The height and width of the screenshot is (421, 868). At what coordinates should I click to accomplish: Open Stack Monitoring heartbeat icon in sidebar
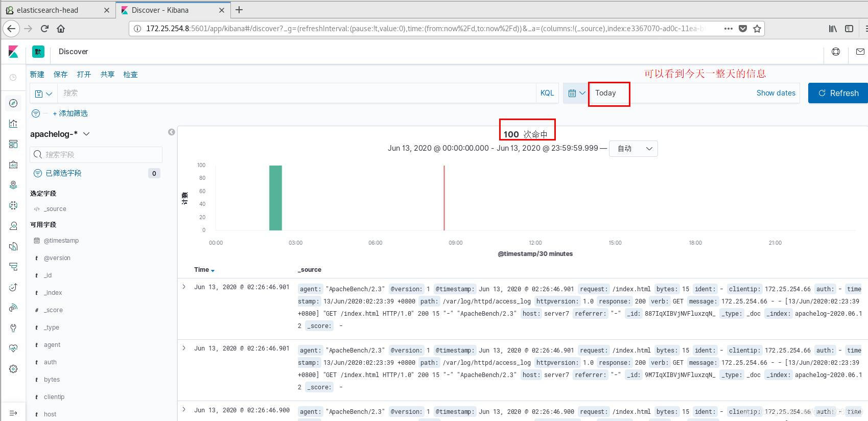tap(13, 348)
